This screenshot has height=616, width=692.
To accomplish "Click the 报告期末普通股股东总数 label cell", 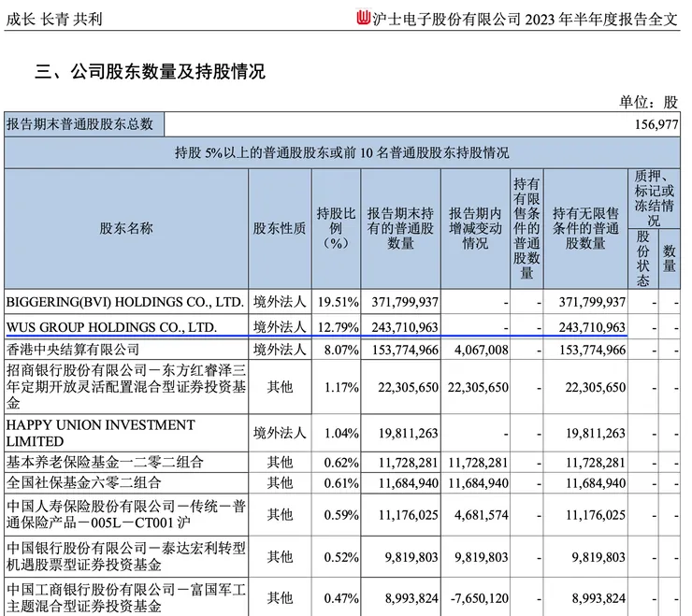I will (84, 124).
